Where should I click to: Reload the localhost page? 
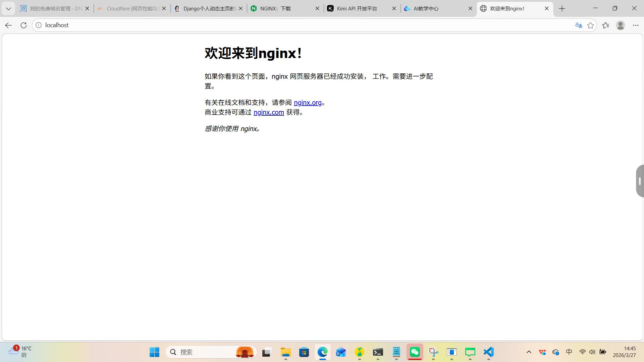point(23,25)
